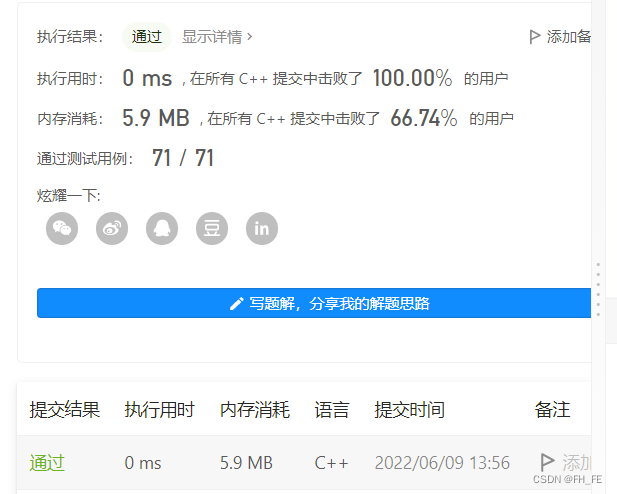617x494 pixels.
Task: Click the 100.00% runtime percentile
Action: (413, 78)
